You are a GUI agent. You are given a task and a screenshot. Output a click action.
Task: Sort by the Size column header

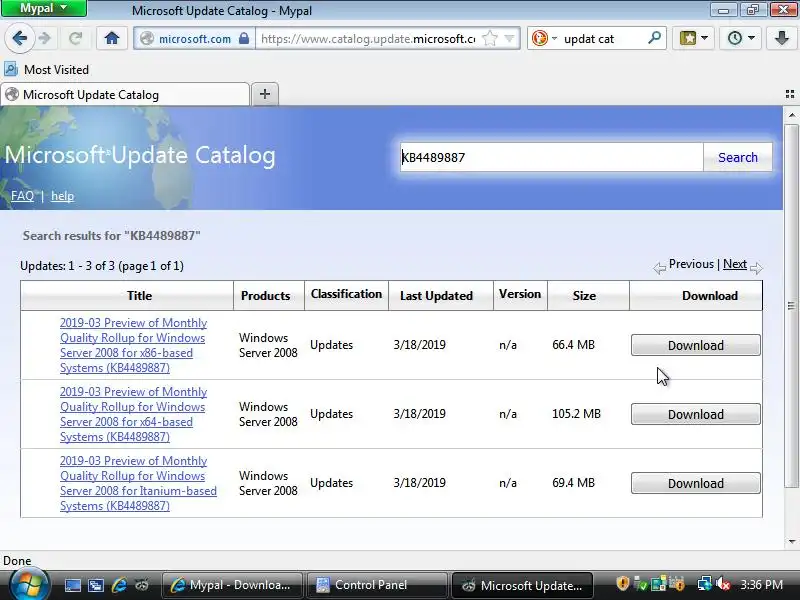(x=584, y=295)
